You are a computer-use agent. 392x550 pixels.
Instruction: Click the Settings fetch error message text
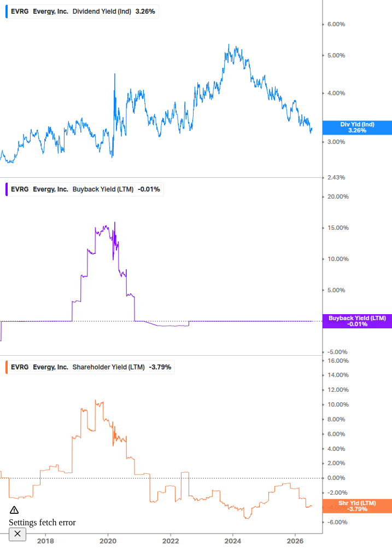pyautogui.click(x=42, y=523)
